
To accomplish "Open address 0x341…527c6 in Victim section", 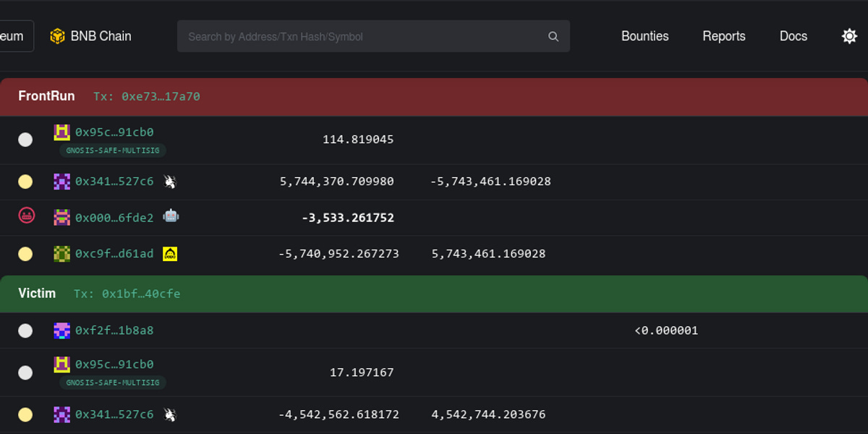I will point(114,414).
